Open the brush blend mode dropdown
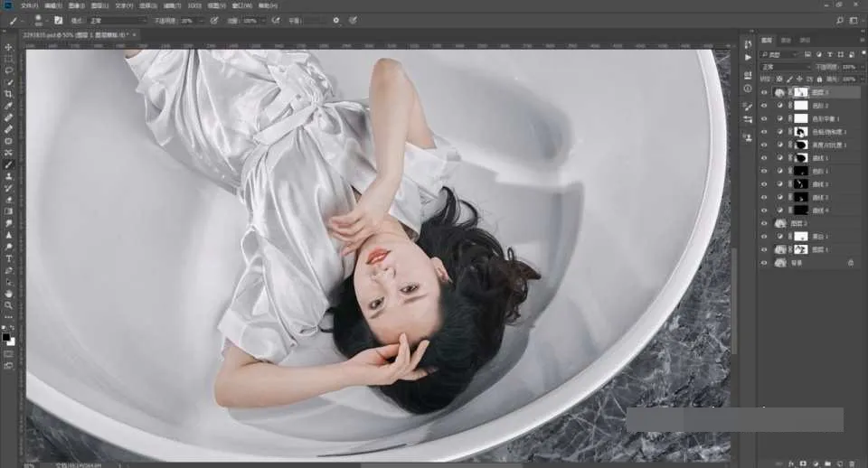 point(118,21)
